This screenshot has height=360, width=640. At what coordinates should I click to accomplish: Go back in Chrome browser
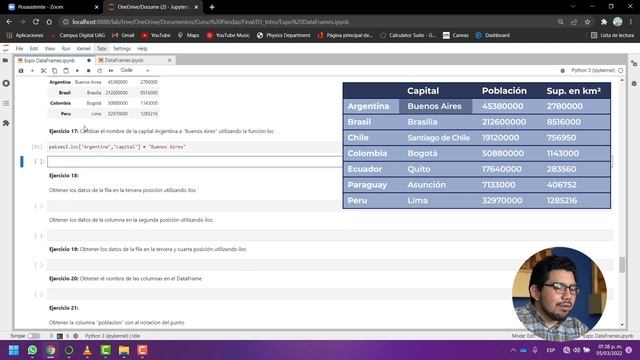[9, 22]
